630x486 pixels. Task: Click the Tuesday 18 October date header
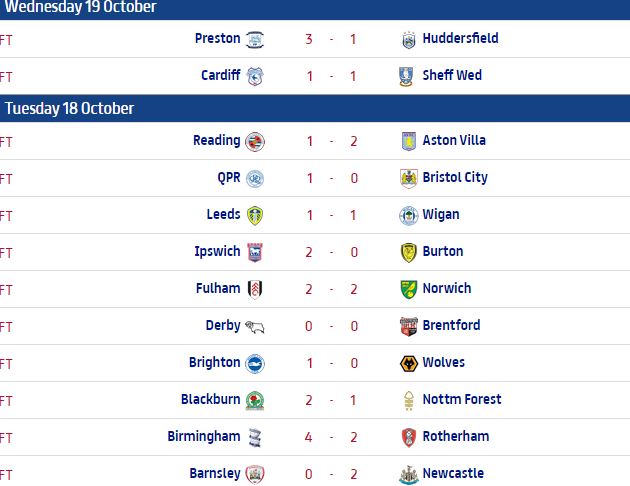click(x=70, y=108)
